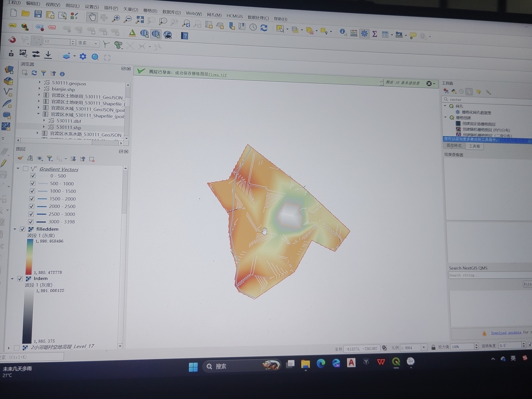Collapse the 栅格创建 toolbox group

445,117
